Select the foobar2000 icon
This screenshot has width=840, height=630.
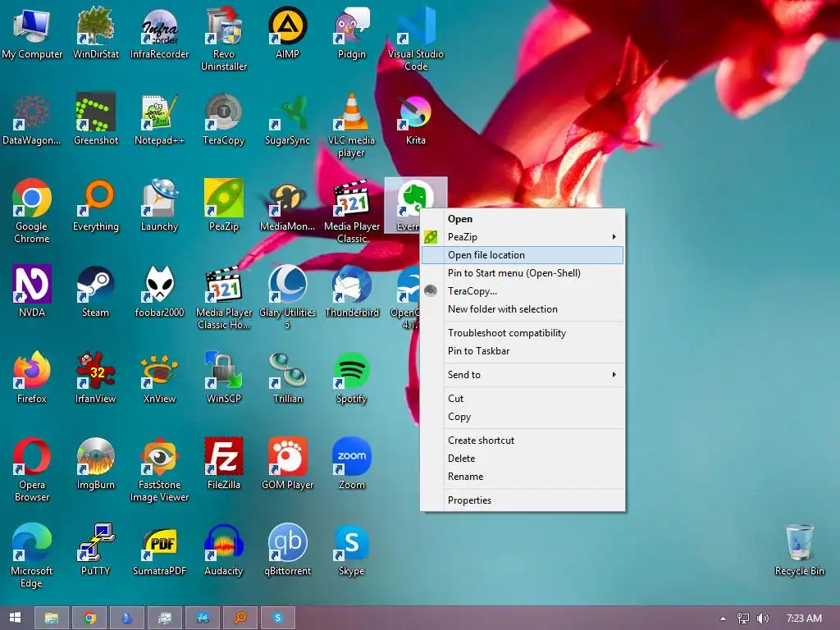[x=159, y=291]
